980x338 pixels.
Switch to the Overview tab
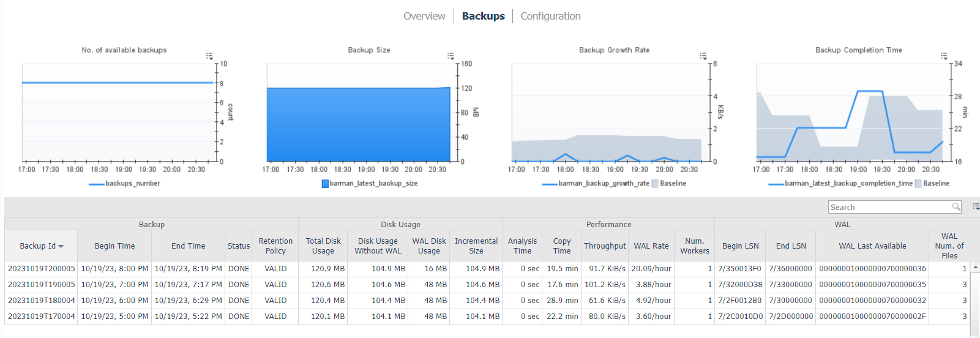click(x=424, y=16)
